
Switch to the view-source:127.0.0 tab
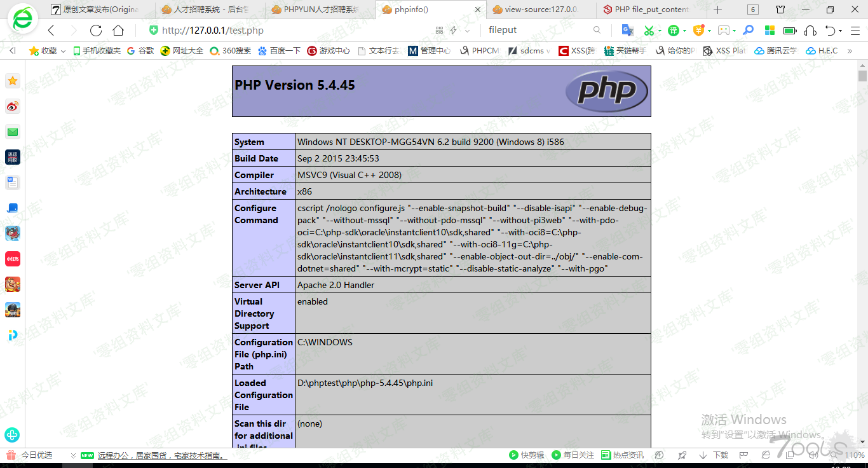point(540,10)
